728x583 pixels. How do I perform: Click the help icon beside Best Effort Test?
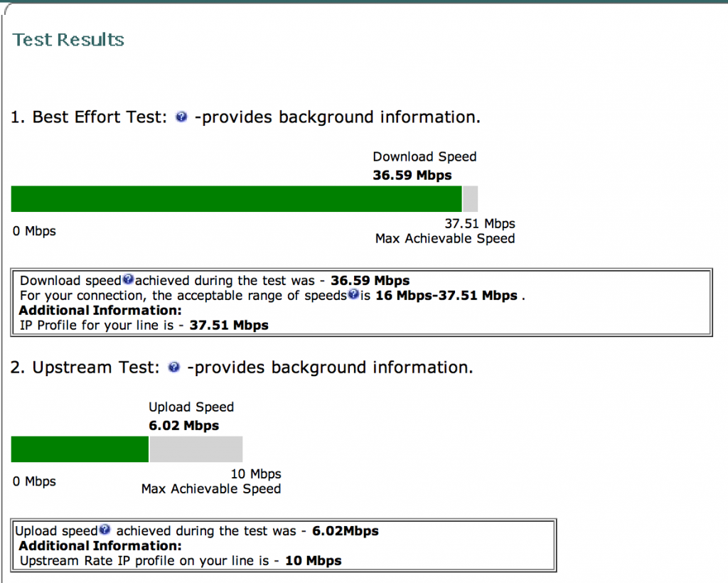181,117
